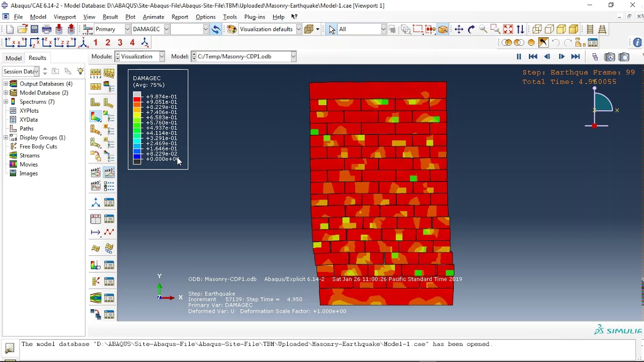Step to the previous animation frame

point(547,57)
